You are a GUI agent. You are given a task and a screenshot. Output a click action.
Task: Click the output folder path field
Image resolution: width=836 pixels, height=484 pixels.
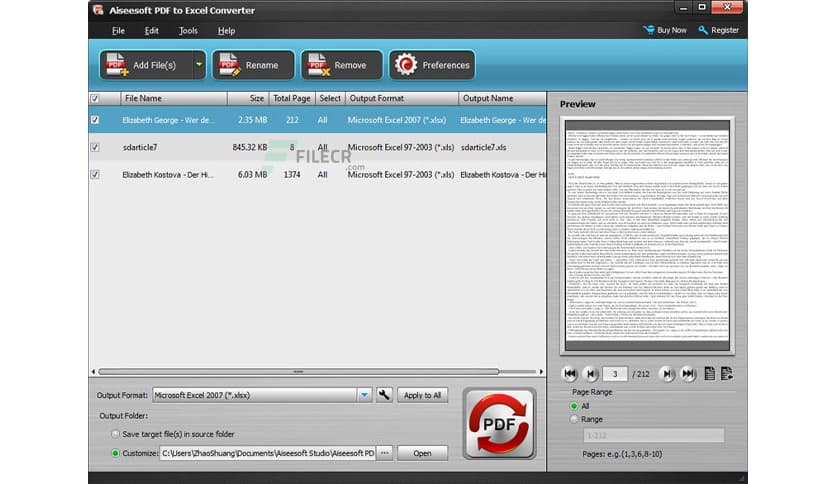pyautogui.click(x=267, y=453)
